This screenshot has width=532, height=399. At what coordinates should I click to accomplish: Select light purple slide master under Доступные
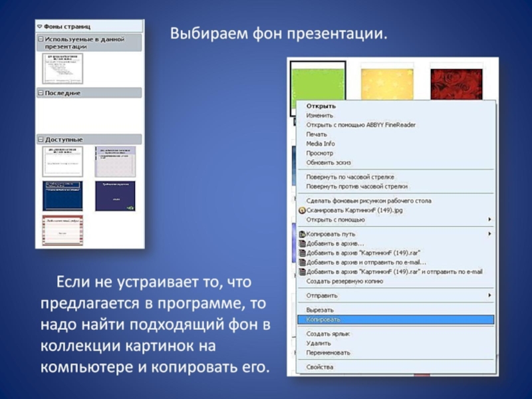pos(115,162)
